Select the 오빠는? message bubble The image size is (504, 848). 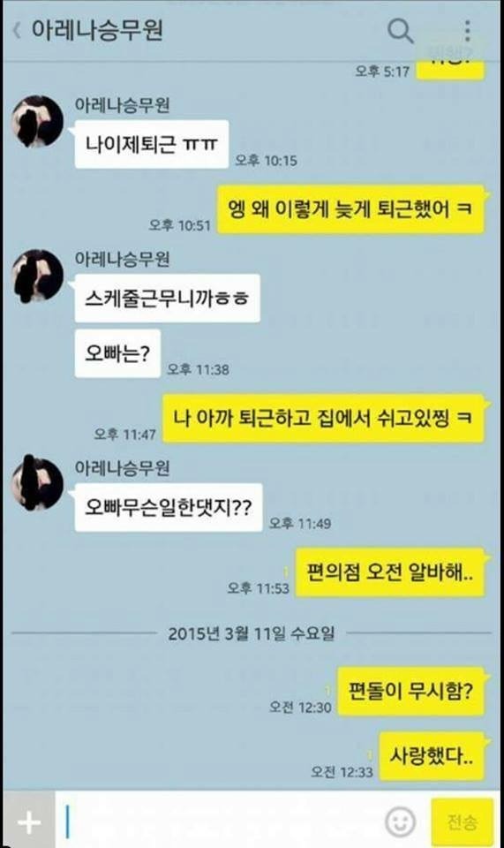pos(117,353)
